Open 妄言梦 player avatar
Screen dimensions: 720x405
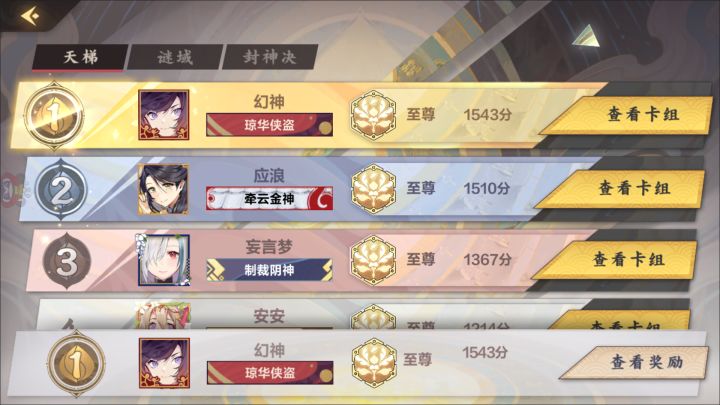click(163, 260)
